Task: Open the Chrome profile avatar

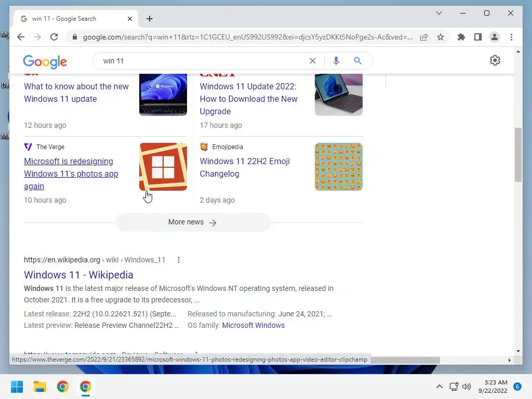Action: [x=495, y=37]
